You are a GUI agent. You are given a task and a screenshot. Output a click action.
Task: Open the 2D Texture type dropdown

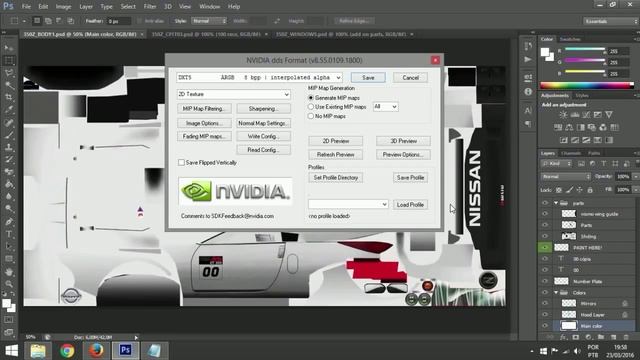[233, 94]
